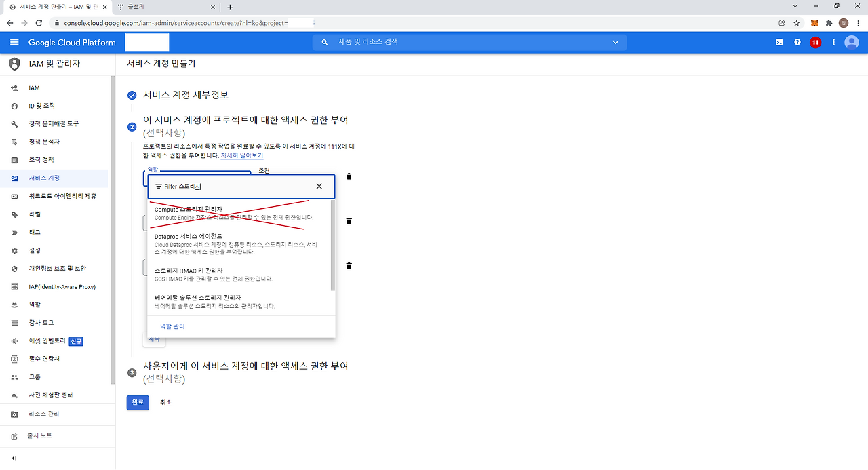The image size is (868, 470).
Task: Click a delete role trash can icon
Action: pyautogui.click(x=349, y=176)
